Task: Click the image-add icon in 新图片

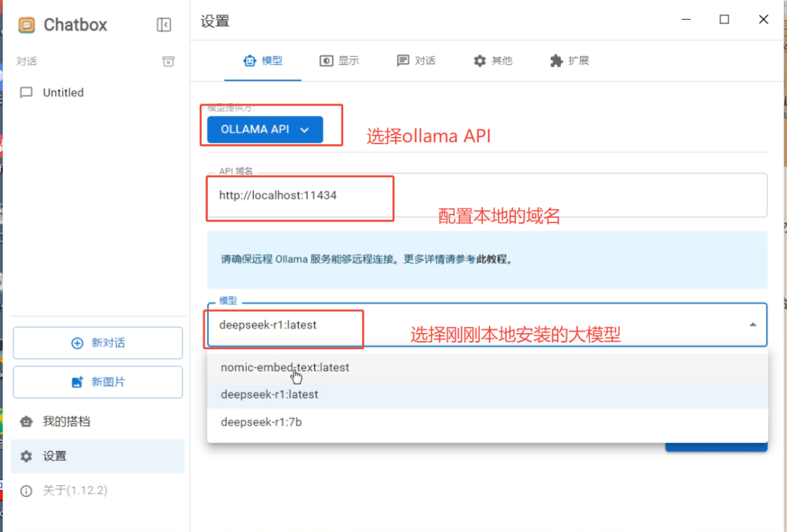Action: tap(77, 383)
